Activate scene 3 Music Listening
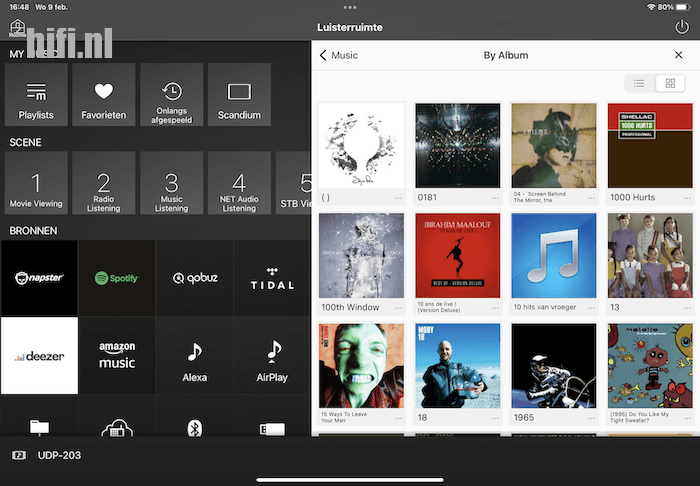 click(x=171, y=183)
